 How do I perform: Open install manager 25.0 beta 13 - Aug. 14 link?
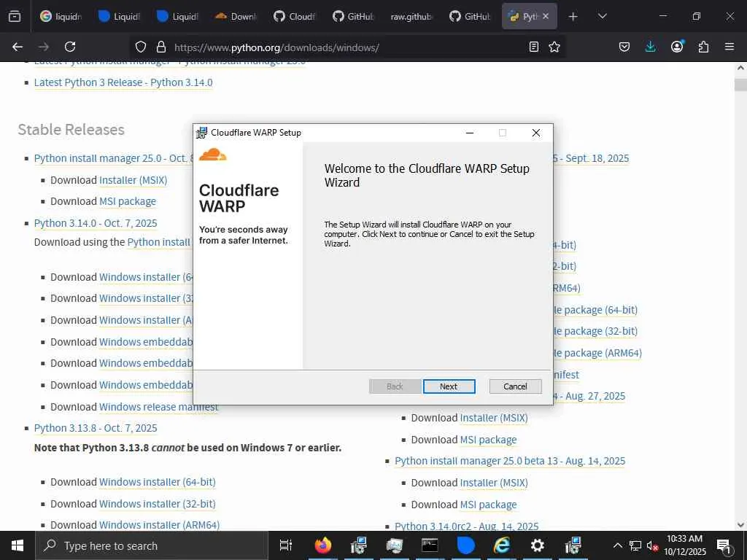point(510,461)
